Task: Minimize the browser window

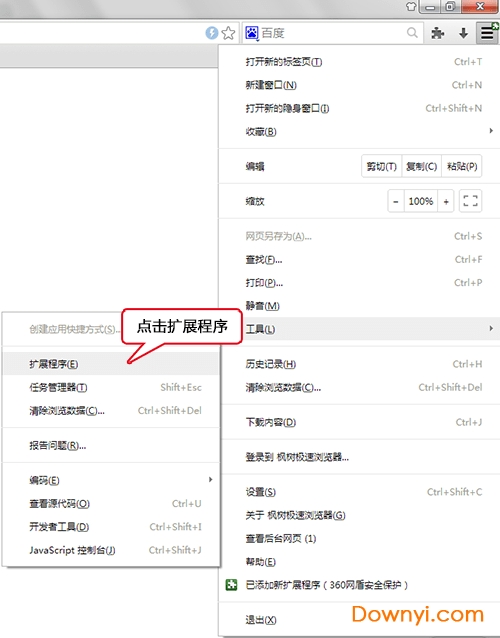Action: pos(430,7)
